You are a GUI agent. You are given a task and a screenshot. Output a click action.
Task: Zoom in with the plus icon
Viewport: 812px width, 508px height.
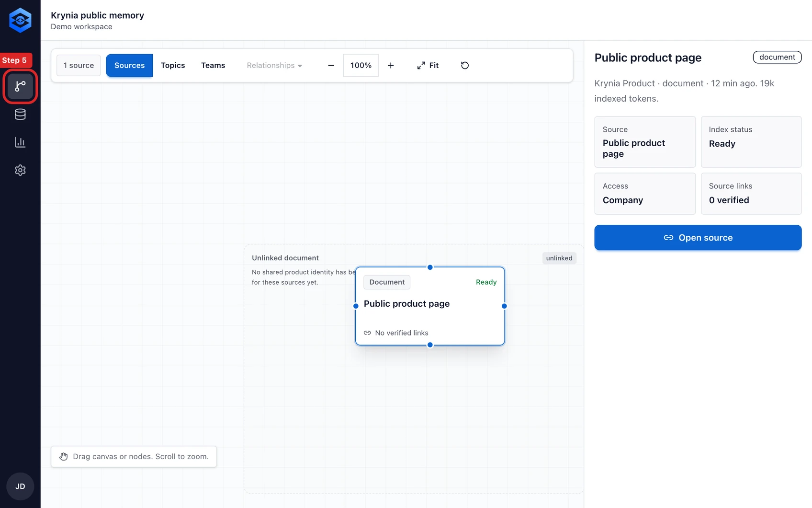pos(391,65)
